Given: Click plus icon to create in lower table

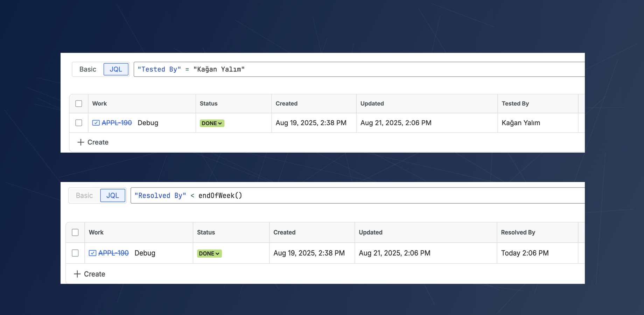Looking at the screenshot, I should click(77, 274).
